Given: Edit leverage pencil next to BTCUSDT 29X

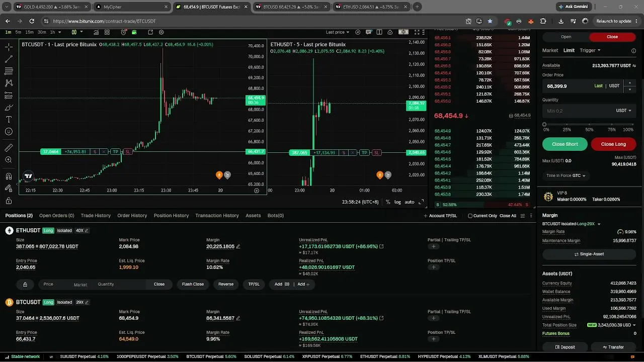Looking at the screenshot, I should point(87,302).
